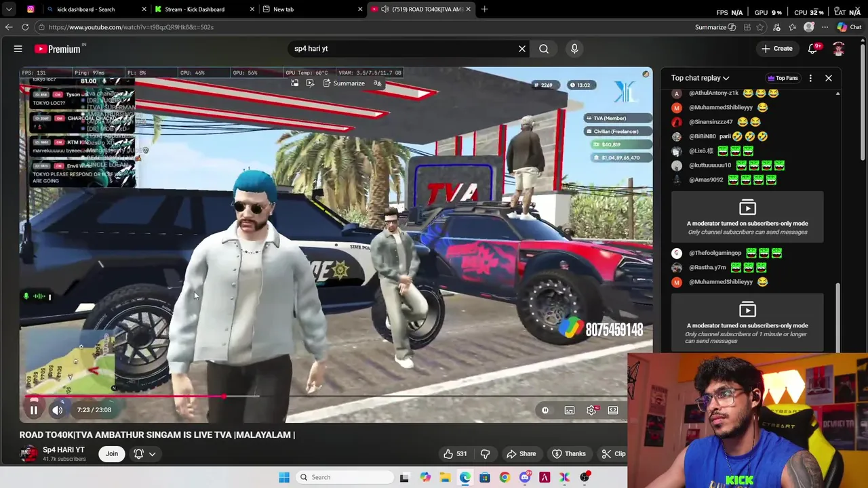
Task: Start voice search with the microphone
Action: (x=574, y=49)
